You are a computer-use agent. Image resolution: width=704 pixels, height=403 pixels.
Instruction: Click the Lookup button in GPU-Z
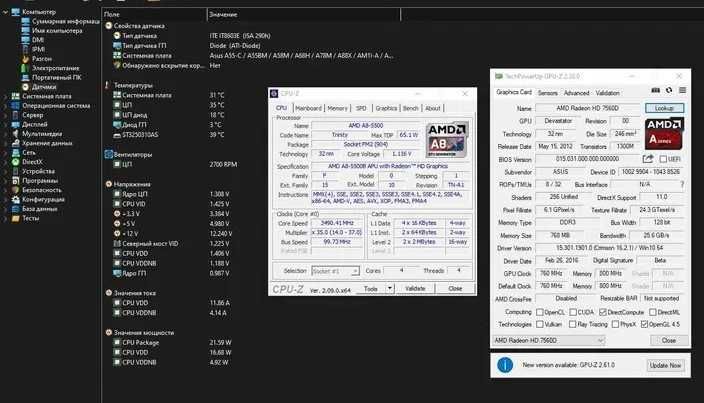664,108
